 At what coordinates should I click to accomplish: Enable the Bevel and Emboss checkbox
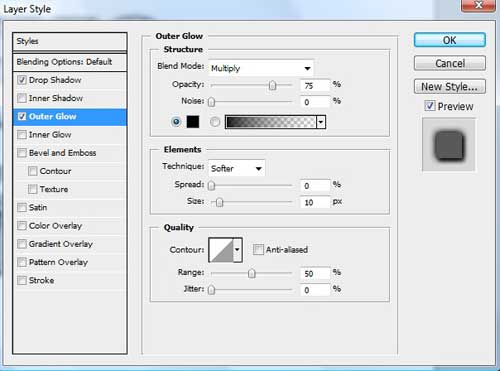pos(22,153)
